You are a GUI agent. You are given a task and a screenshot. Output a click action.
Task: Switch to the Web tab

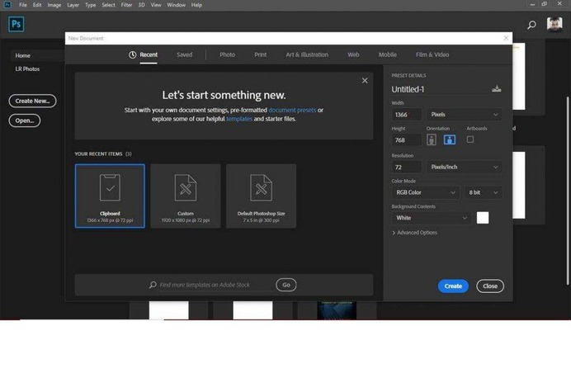pos(353,54)
